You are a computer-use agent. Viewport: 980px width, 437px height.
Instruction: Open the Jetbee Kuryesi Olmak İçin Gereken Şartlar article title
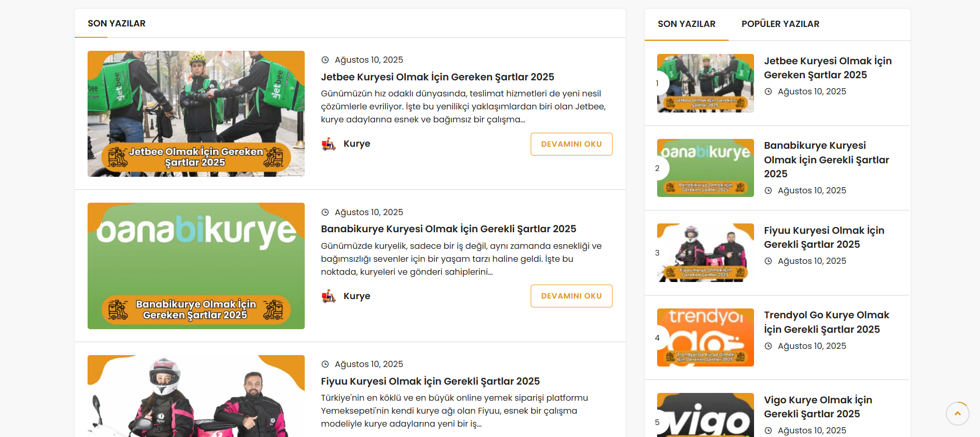point(438,77)
